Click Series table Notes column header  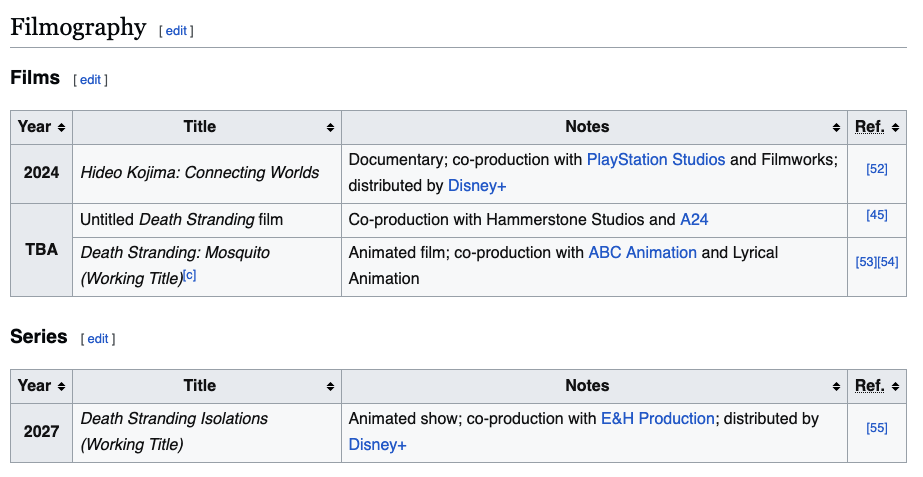(x=594, y=386)
